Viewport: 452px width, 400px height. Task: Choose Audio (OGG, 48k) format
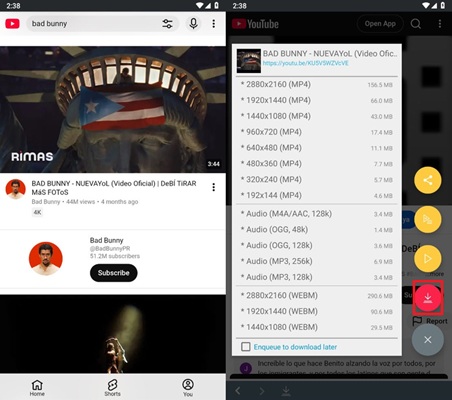[x=317, y=230]
